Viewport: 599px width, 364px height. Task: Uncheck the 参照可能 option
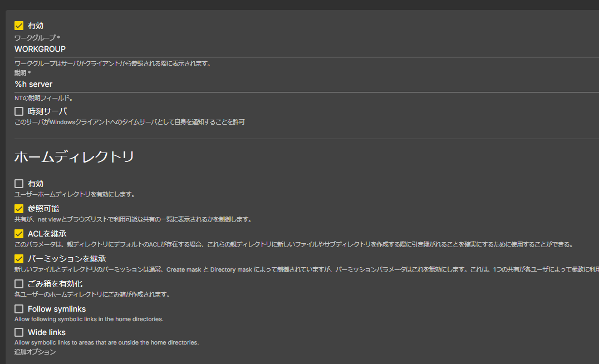tap(18, 208)
